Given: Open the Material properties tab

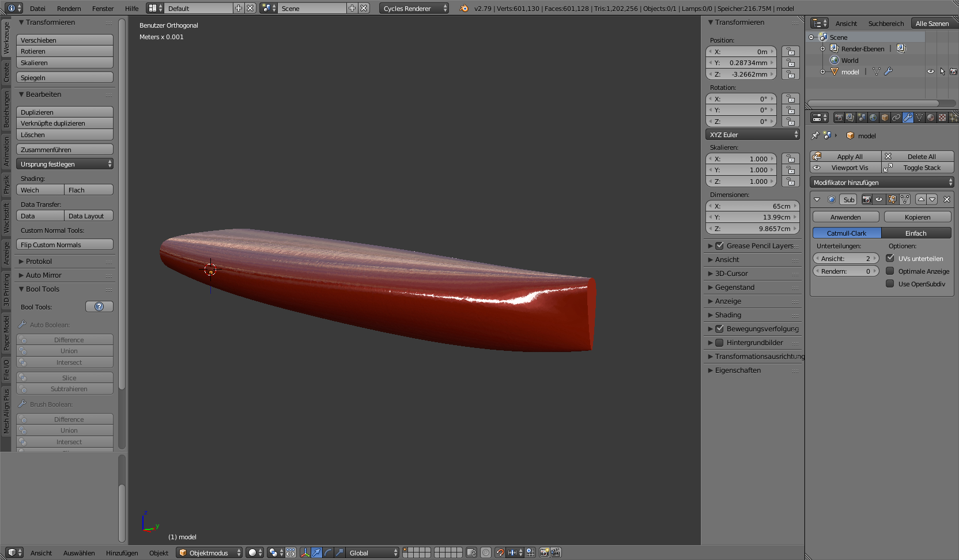Looking at the screenshot, I should click(x=931, y=118).
